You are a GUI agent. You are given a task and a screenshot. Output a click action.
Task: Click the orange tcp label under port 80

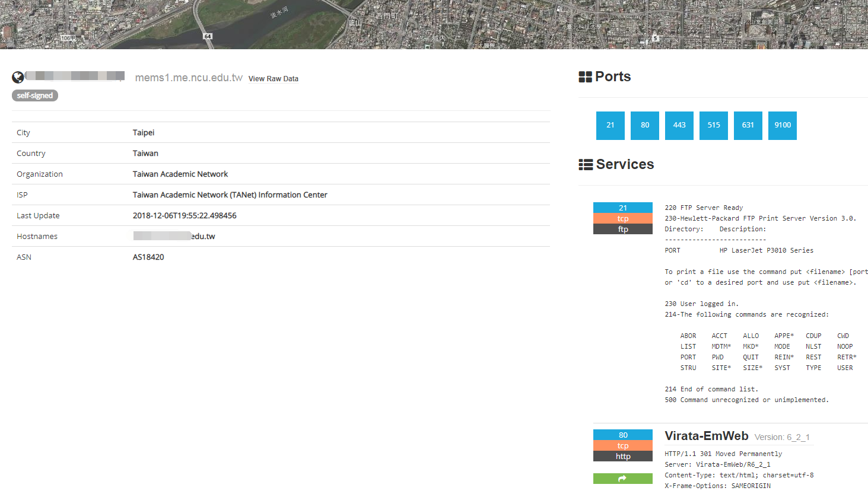(622, 446)
